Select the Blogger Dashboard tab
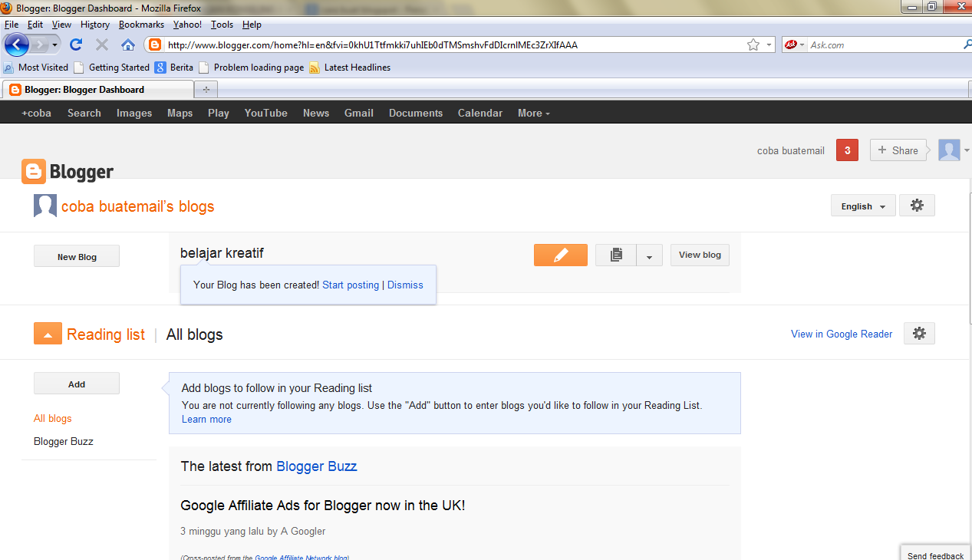Screen dimensions: 972x560 (x=97, y=90)
